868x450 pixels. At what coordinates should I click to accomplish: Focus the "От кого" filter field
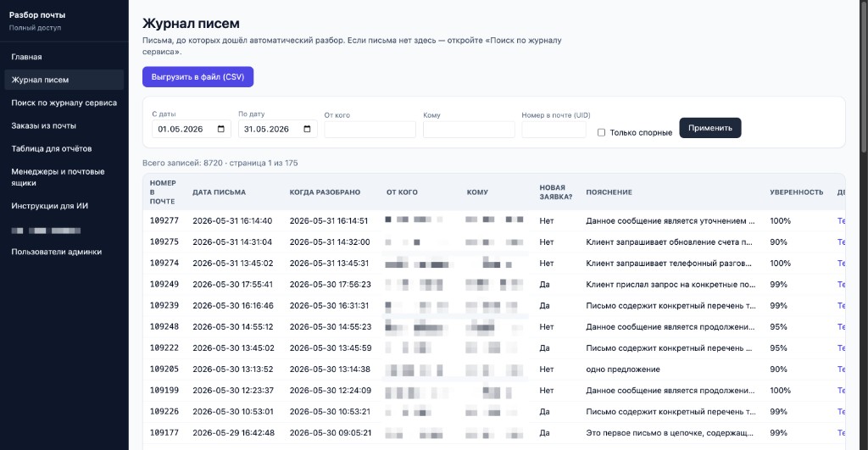[x=370, y=130]
